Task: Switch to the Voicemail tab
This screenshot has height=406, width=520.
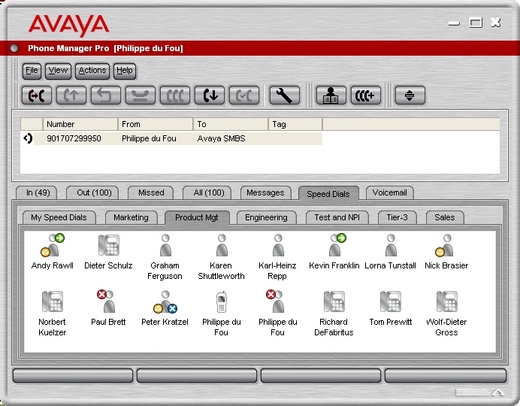Action: (x=390, y=193)
